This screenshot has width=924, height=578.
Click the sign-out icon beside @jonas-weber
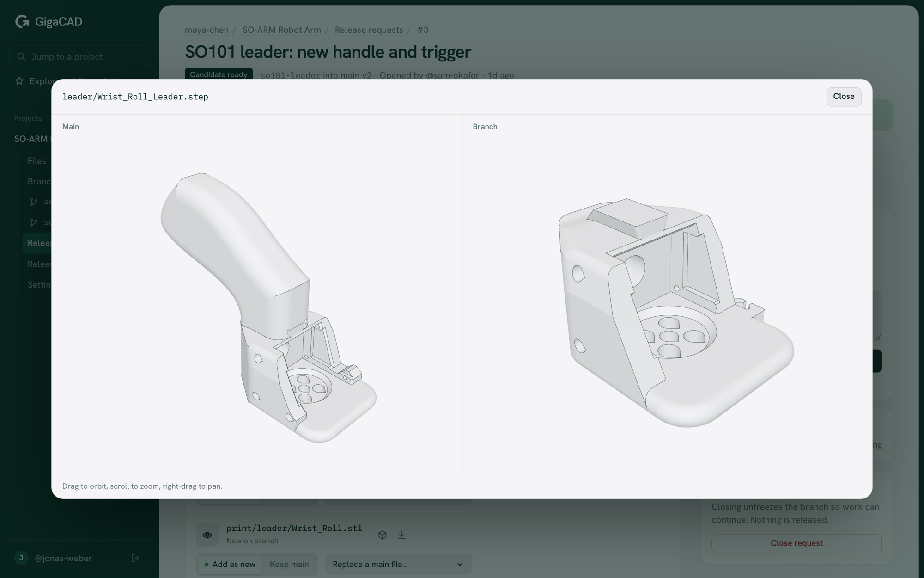tap(135, 558)
